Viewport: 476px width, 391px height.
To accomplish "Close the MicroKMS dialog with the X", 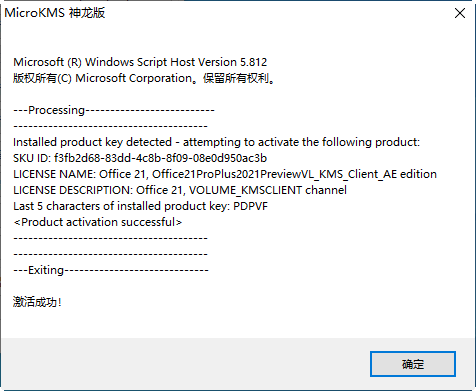I will tap(460, 13).
